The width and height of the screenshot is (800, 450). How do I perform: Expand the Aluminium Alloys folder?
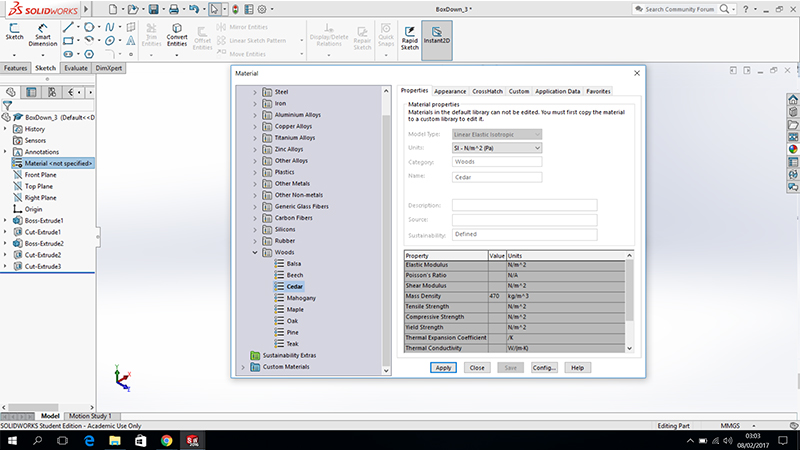255,115
